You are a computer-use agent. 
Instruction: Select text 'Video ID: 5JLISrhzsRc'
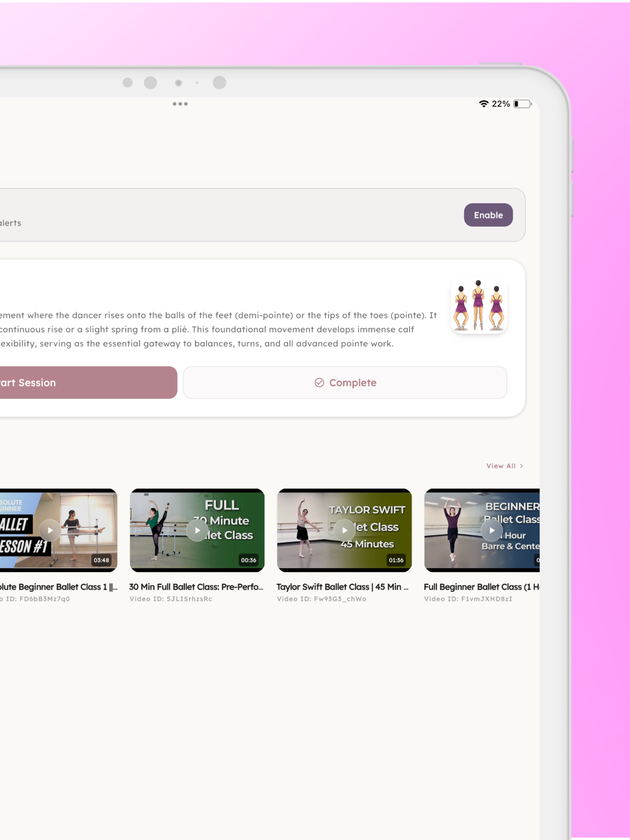tap(171, 599)
